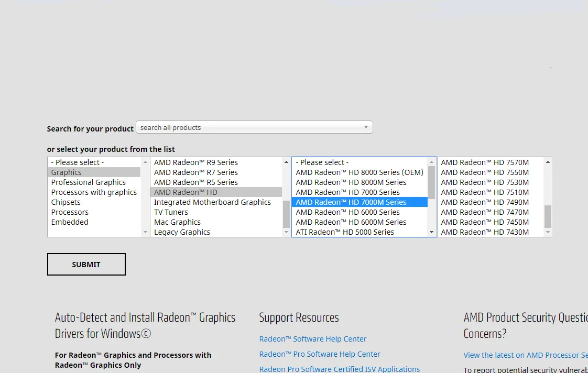Click the SUBMIT button
Viewport: 588px width, 373px height.
(86, 264)
